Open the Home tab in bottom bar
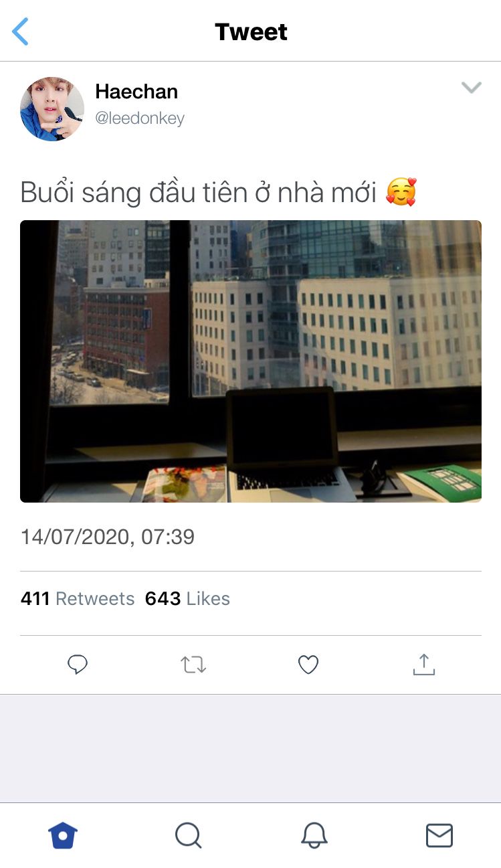Screen dimensions: 501x868 tap(63, 835)
